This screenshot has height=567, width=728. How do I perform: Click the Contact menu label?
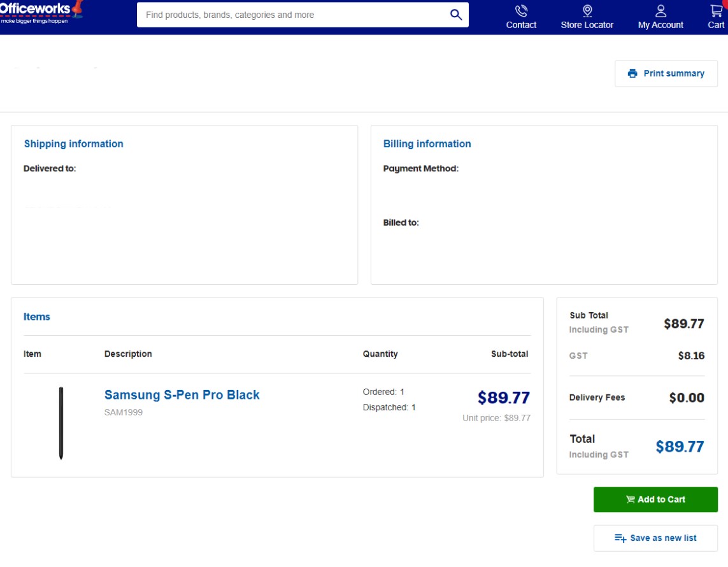click(521, 25)
